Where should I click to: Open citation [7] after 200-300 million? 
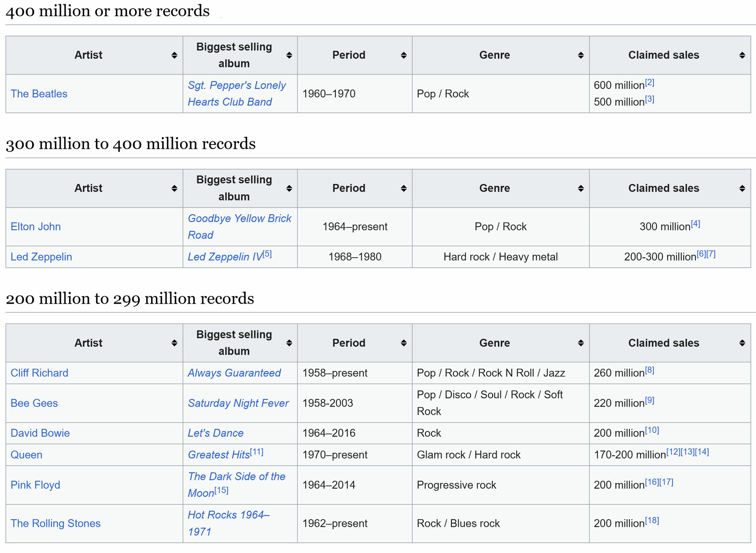[x=711, y=254]
